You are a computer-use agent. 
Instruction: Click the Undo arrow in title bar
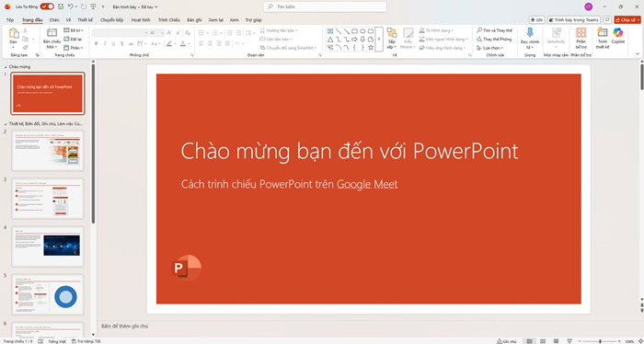71,6
